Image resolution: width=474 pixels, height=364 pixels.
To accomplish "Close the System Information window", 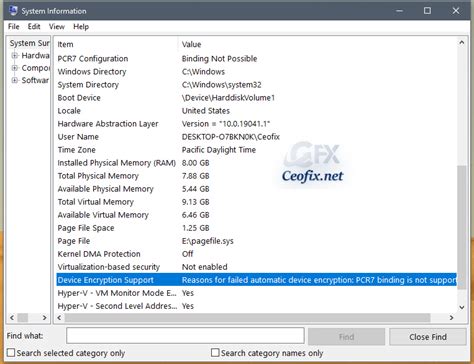I will pyautogui.click(x=456, y=11).
